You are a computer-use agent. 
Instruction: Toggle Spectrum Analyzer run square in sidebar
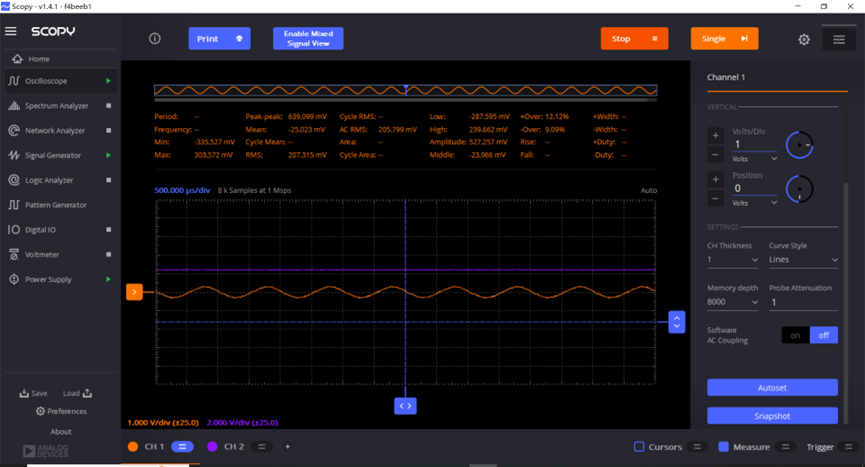click(x=108, y=105)
